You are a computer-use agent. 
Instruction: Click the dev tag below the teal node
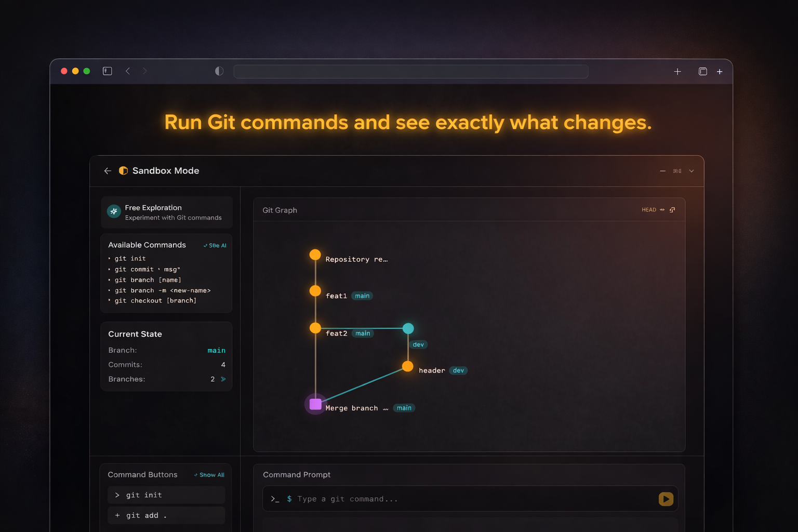click(418, 344)
